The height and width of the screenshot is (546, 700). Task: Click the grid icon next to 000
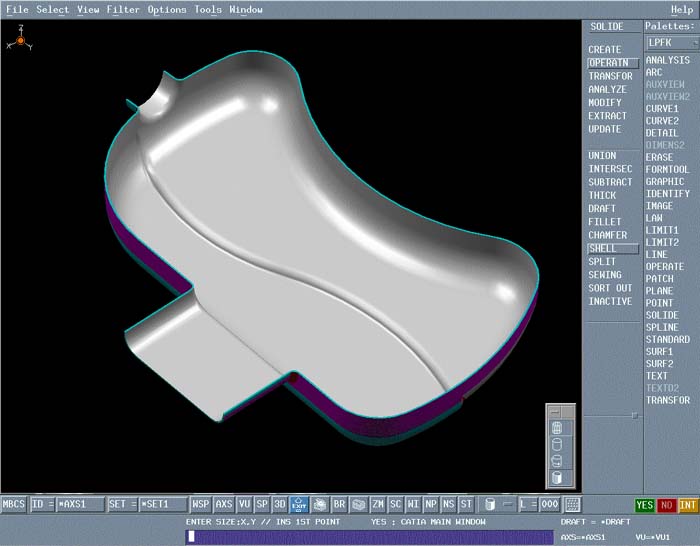(573, 505)
